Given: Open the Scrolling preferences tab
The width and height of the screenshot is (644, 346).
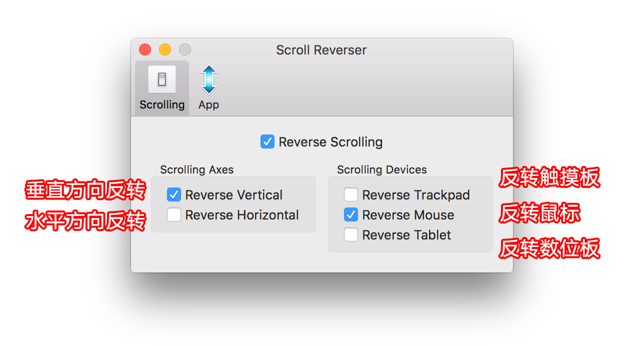Looking at the screenshot, I should (162, 88).
